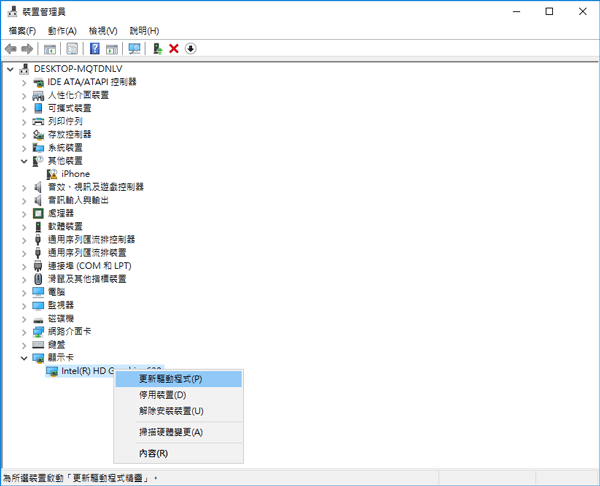Expand the 電腦 node
Image resolution: width=600 pixels, height=486 pixels.
click(x=24, y=292)
